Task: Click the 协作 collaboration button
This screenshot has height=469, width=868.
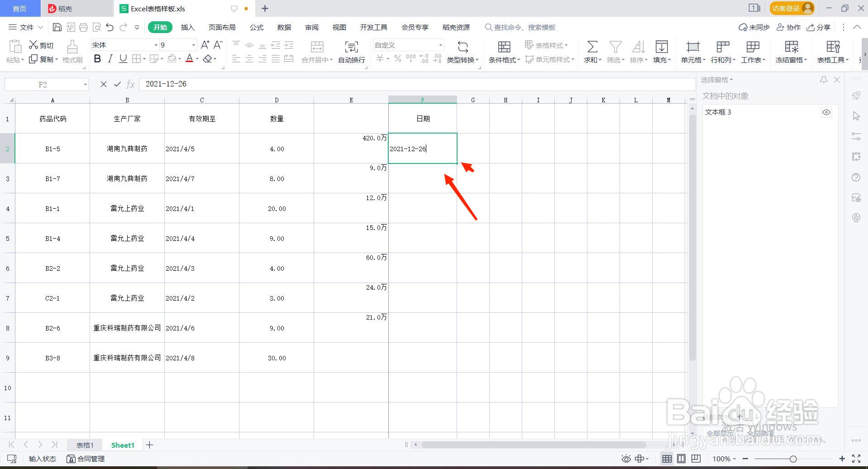Action: tap(789, 28)
